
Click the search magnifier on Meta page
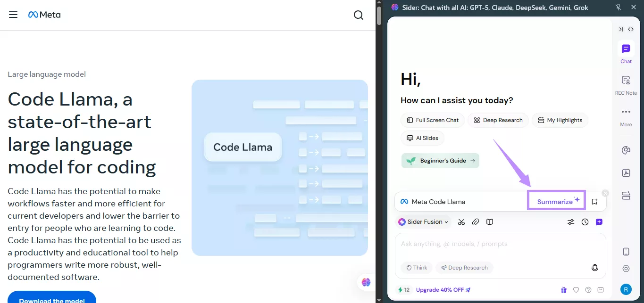pos(359,15)
